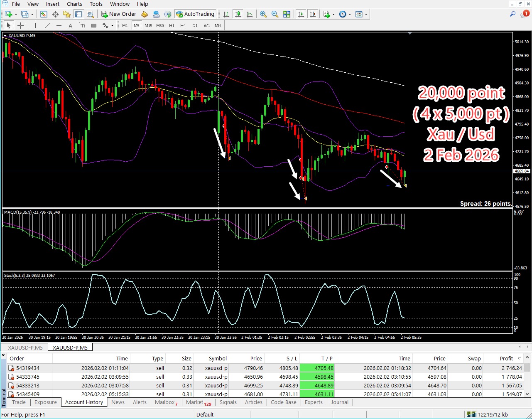Sort history by Profit column header
The image size is (532, 419).
[x=506, y=358]
